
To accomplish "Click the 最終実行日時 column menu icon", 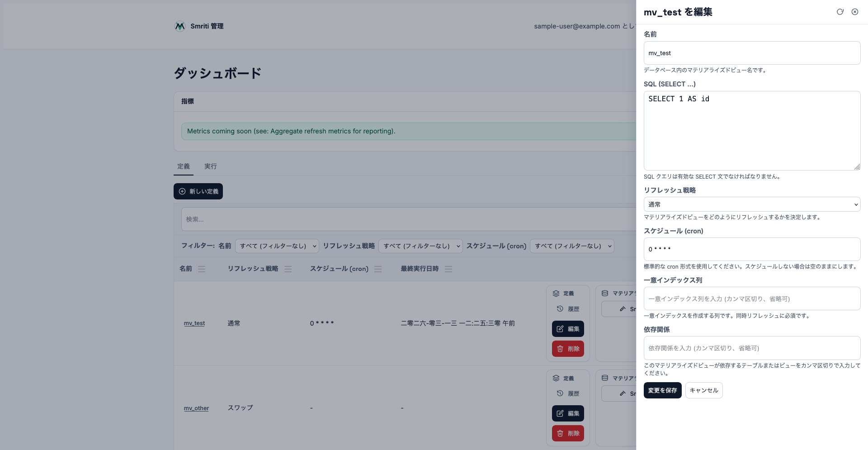I will [x=448, y=269].
